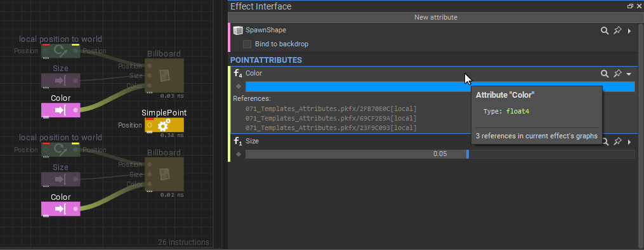This screenshot has width=644, height=250.
Task: Click the Position input pin of SimplePoint
Action: [150, 125]
